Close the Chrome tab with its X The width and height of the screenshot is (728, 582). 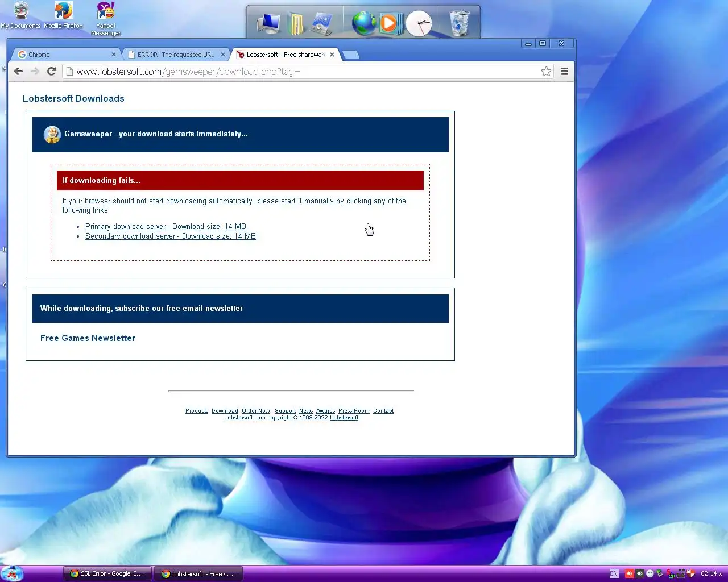(x=113, y=55)
